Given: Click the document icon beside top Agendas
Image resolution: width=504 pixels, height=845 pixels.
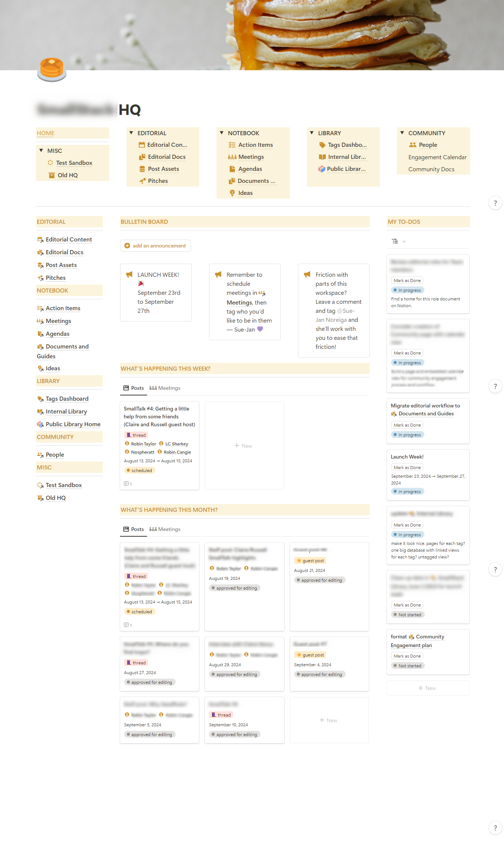Looking at the screenshot, I should coord(232,169).
